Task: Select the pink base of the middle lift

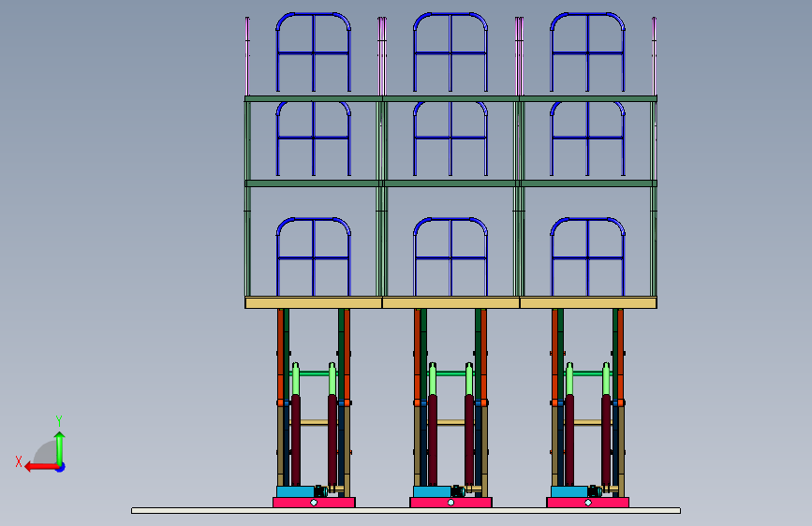Action: click(x=450, y=503)
